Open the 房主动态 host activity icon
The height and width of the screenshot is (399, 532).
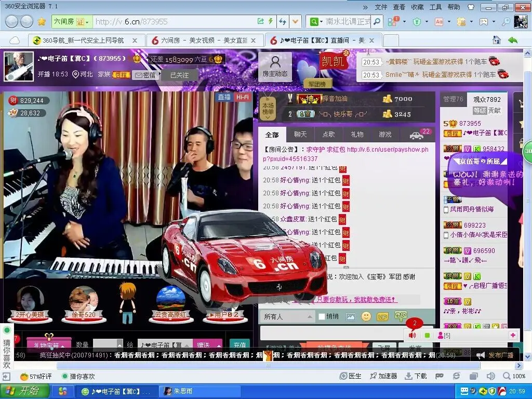[x=275, y=66]
